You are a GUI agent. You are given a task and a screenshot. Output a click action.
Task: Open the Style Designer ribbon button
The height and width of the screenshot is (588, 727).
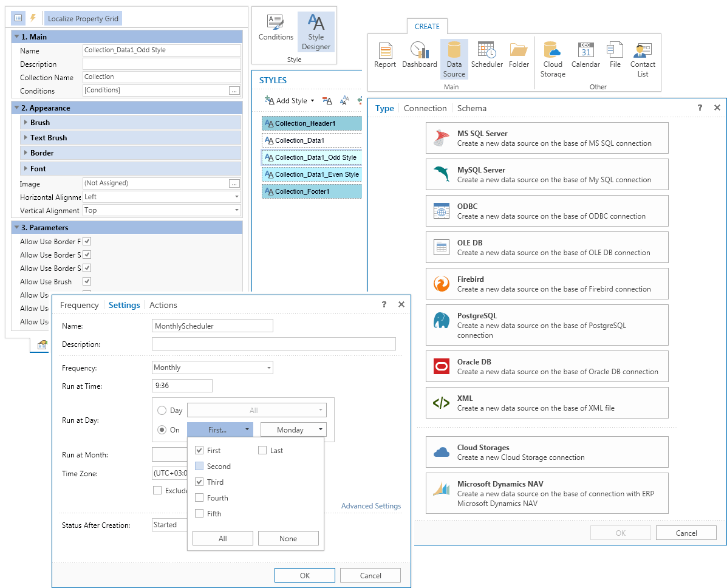[316, 32]
